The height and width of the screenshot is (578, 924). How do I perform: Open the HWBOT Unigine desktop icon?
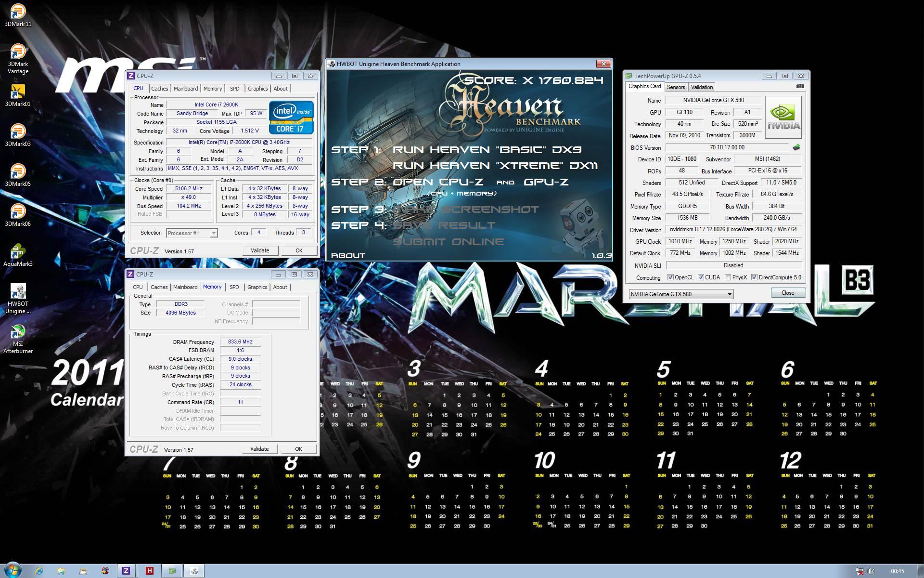[18, 299]
